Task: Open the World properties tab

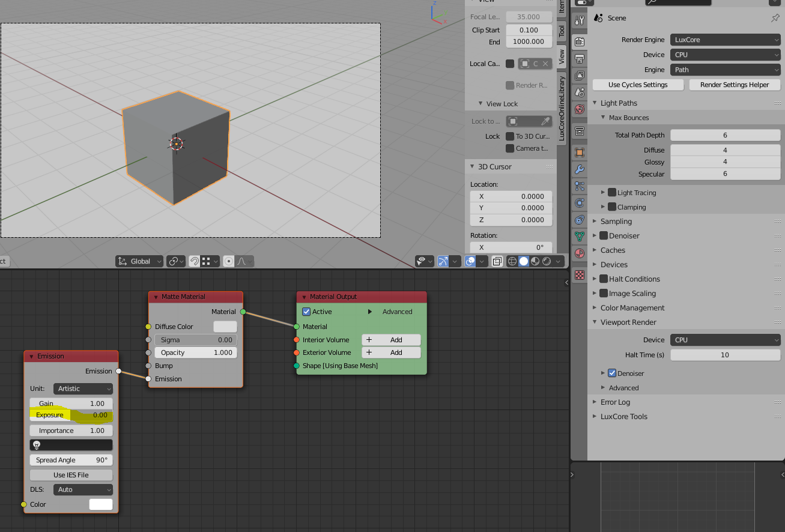Action: coord(579,109)
